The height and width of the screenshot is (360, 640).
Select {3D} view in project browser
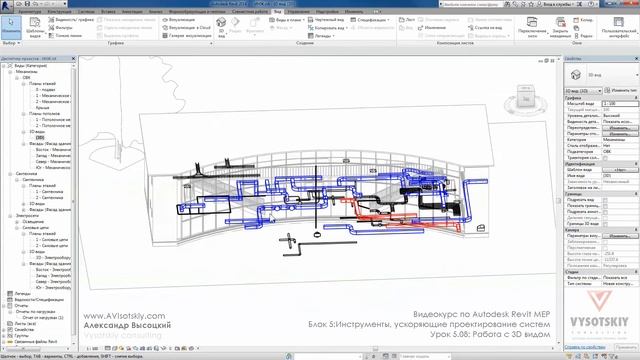coord(40,138)
